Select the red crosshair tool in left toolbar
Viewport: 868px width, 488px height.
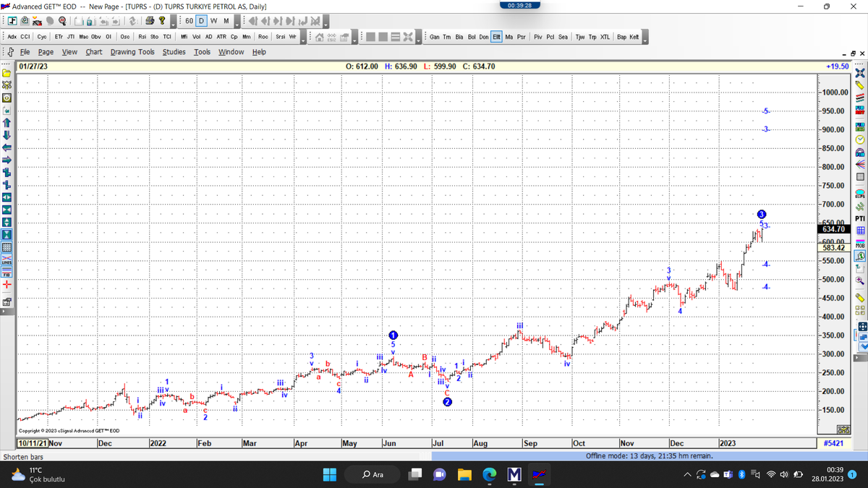[7, 285]
